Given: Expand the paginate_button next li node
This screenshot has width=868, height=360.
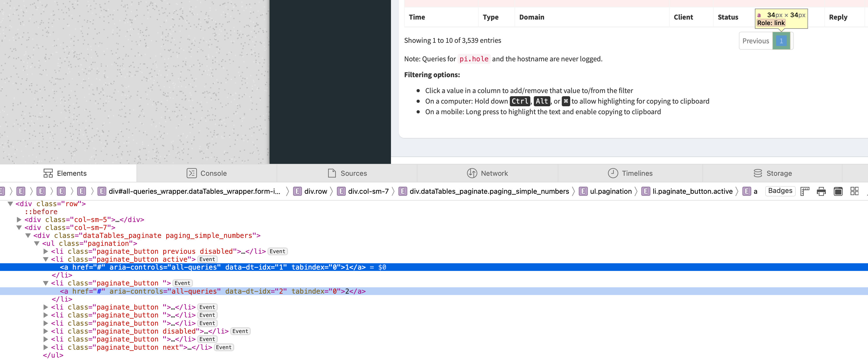Looking at the screenshot, I should tap(46, 347).
